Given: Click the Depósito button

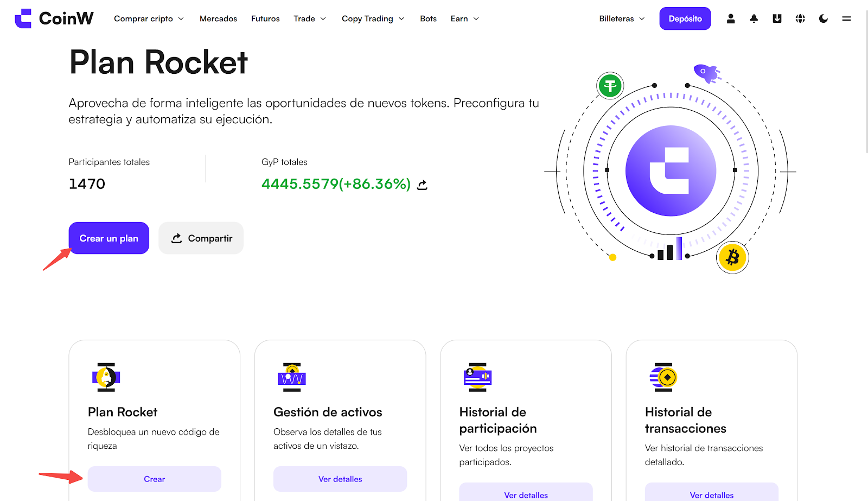Looking at the screenshot, I should click(685, 18).
